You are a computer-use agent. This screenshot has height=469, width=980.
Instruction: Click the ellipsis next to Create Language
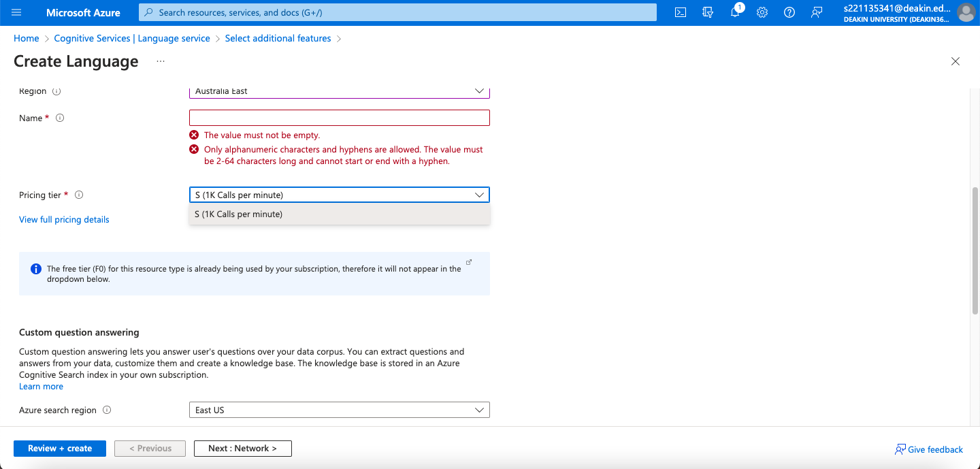161,61
